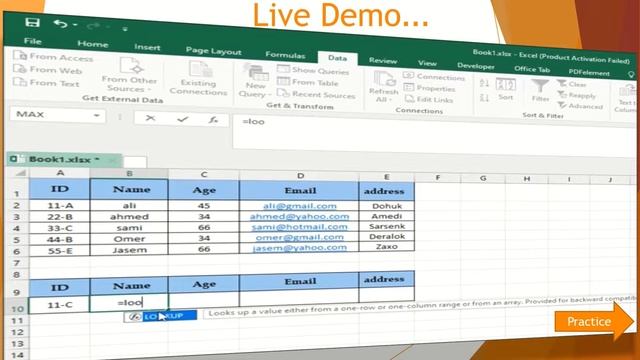The width and height of the screenshot is (640, 360).
Task: Switch to the Office Tab ribbon tab
Action: pos(532,69)
